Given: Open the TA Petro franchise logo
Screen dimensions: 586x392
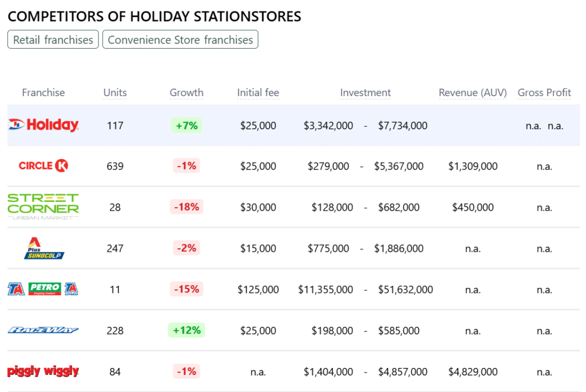Looking at the screenshot, I should pyautogui.click(x=43, y=289).
